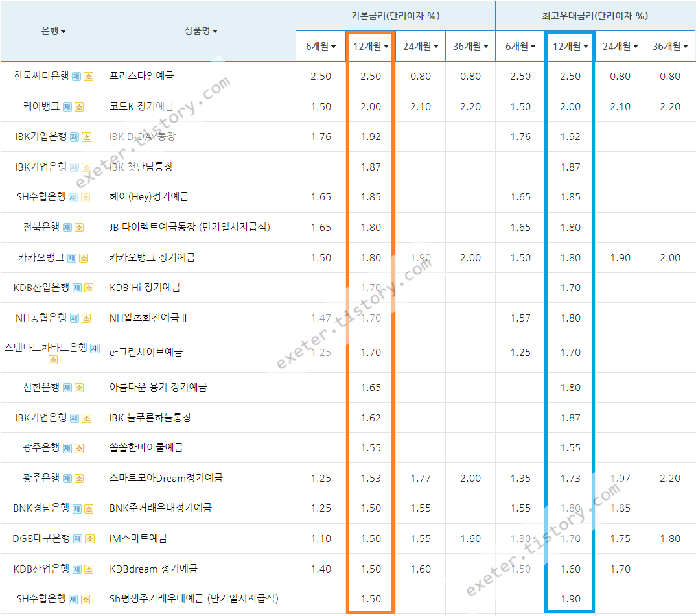Click the 최고우대금리(단리이자 %) group header
This screenshot has width=696, height=616.
595,16
